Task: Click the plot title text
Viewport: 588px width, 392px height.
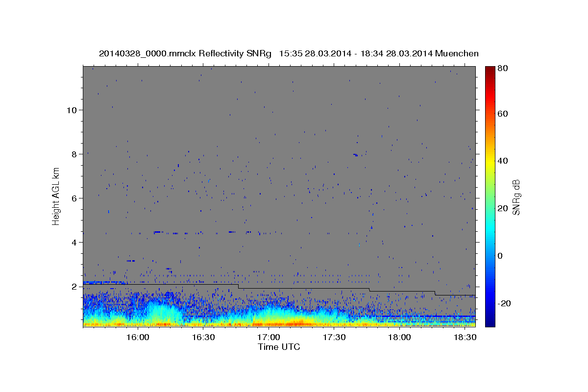Action: (289, 53)
